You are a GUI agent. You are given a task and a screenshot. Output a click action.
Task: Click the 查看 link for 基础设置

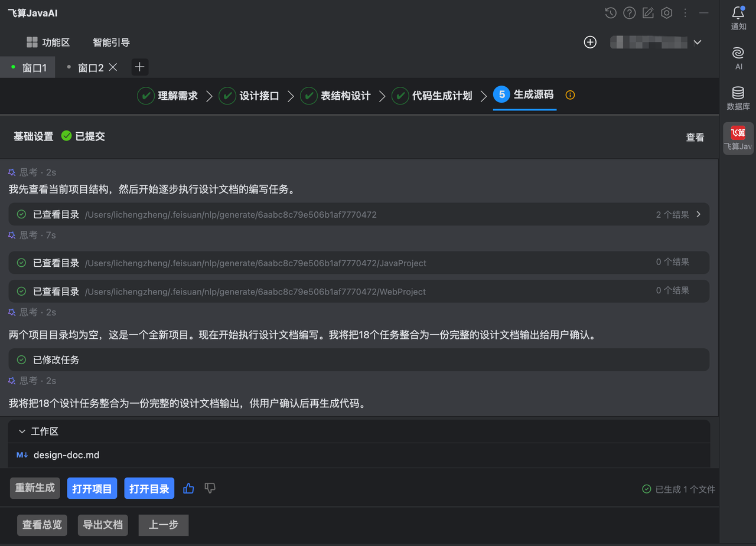tap(695, 137)
